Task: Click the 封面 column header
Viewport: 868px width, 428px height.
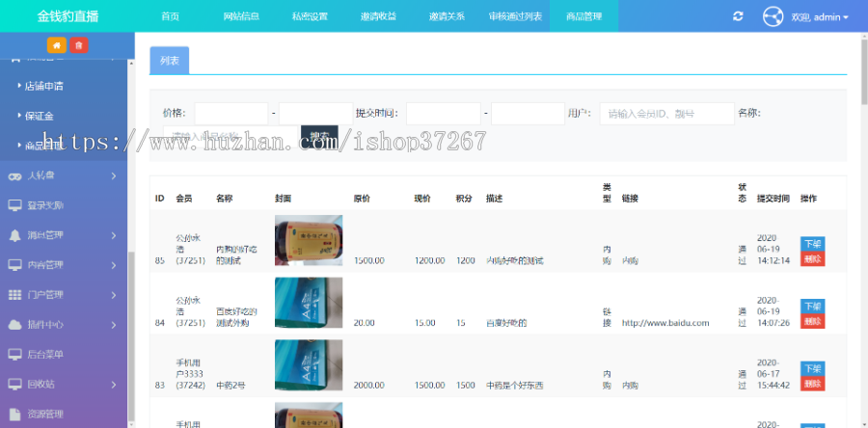Action: 283,199
